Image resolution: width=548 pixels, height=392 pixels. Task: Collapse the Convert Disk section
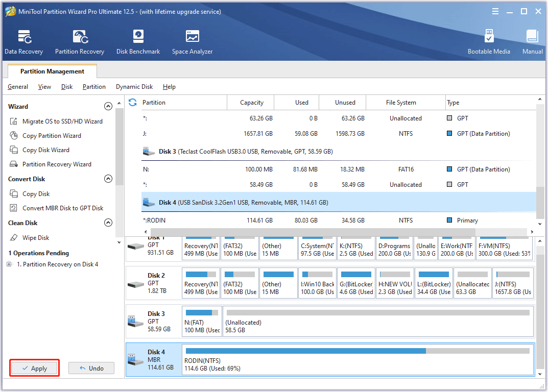[x=108, y=179]
